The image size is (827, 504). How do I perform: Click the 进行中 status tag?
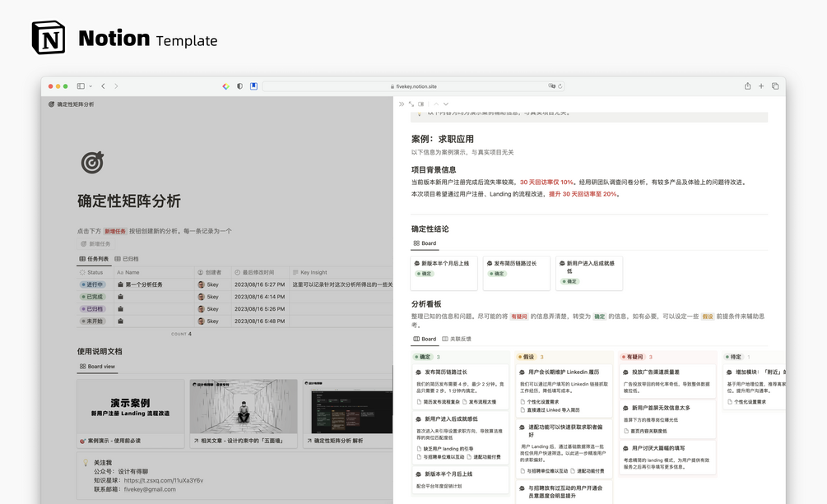(x=92, y=284)
